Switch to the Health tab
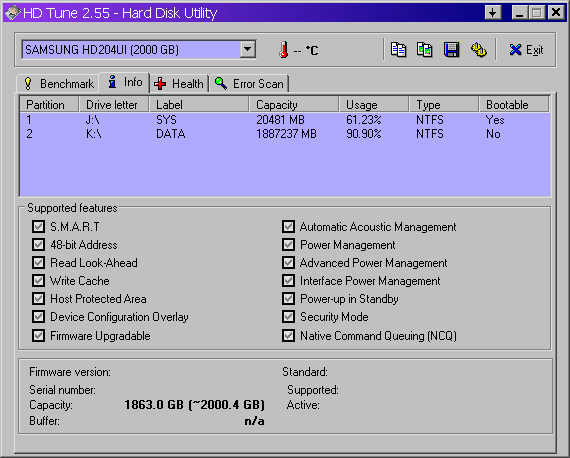Image resolution: width=570 pixels, height=458 pixels. click(x=179, y=84)
